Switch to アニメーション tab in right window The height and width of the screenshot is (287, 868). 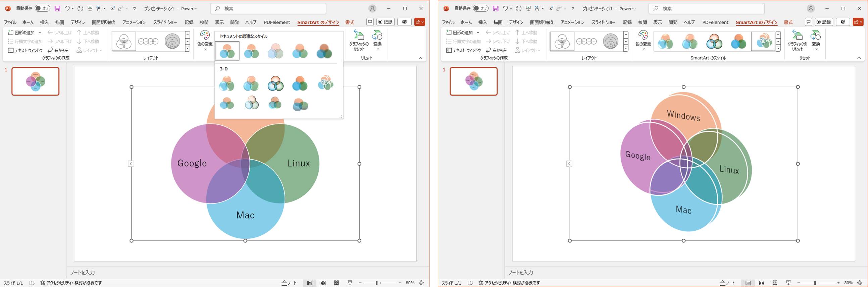[572, 22]
